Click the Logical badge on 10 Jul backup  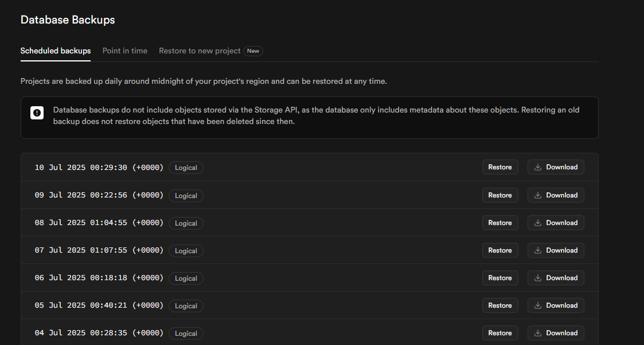[186, 168]
